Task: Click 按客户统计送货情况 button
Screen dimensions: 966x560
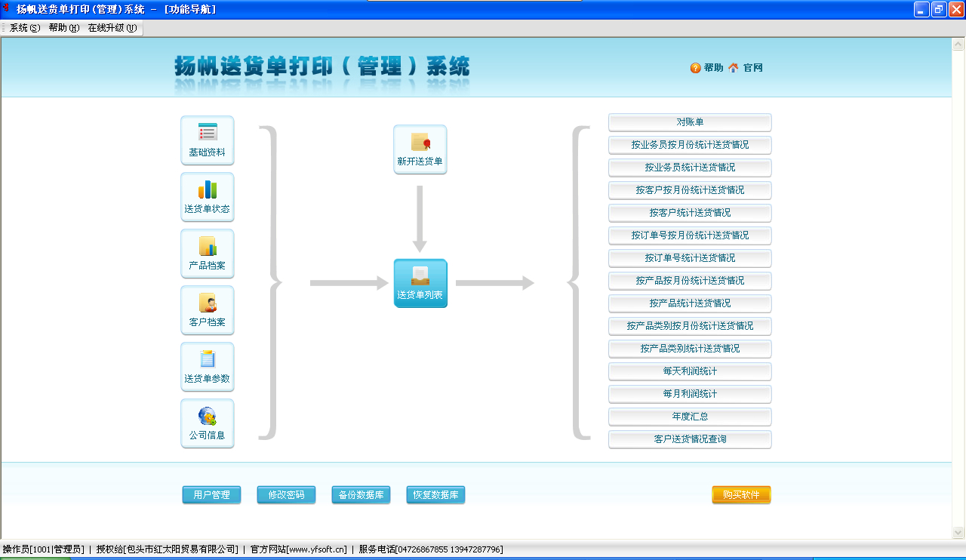Action: (690, 213)
